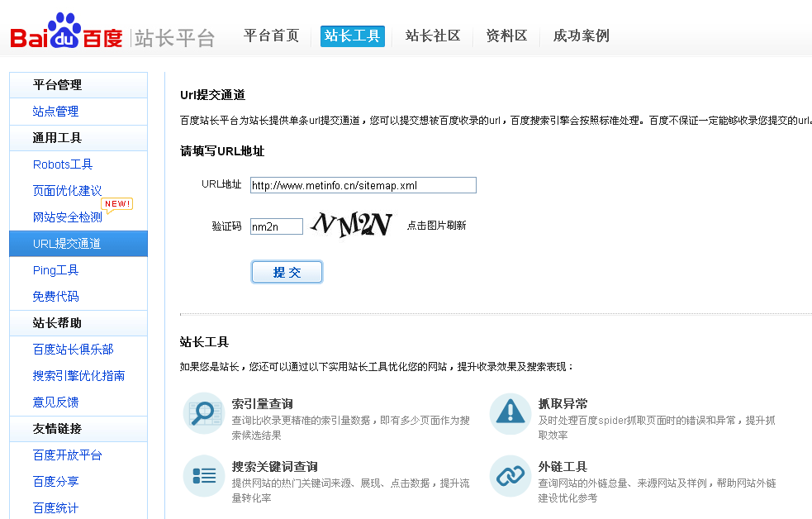
Task: Select the 站长工具 navigation tab
Action: tap(352, 36)
